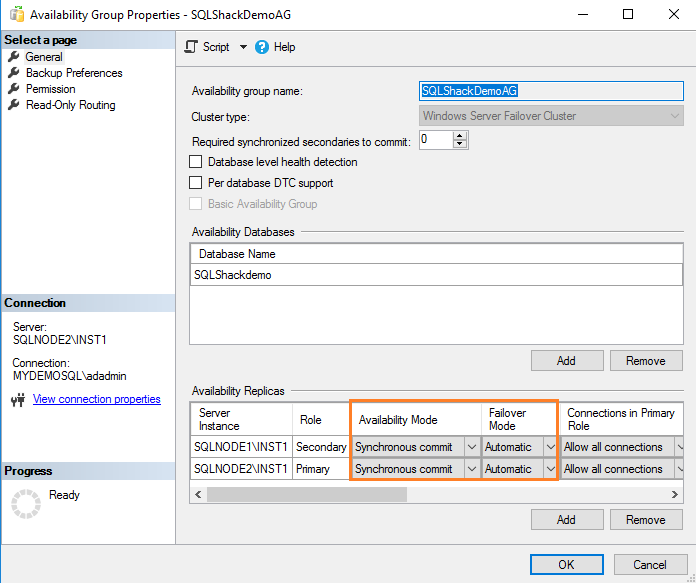Click the wrench icon beside Backup Preferences
Viewport: 696px width, 583px height.
click(14, 73)
